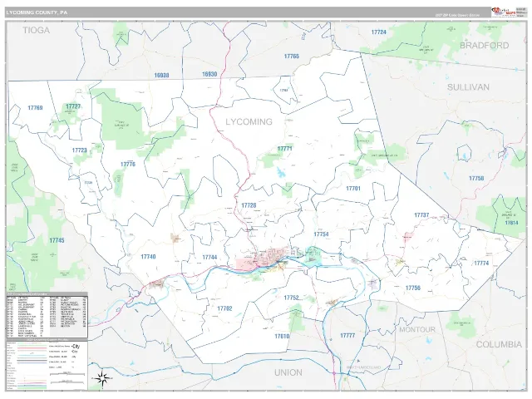Click ZIP code label 17810
The image size is (532, 399).
click(282, 336)
